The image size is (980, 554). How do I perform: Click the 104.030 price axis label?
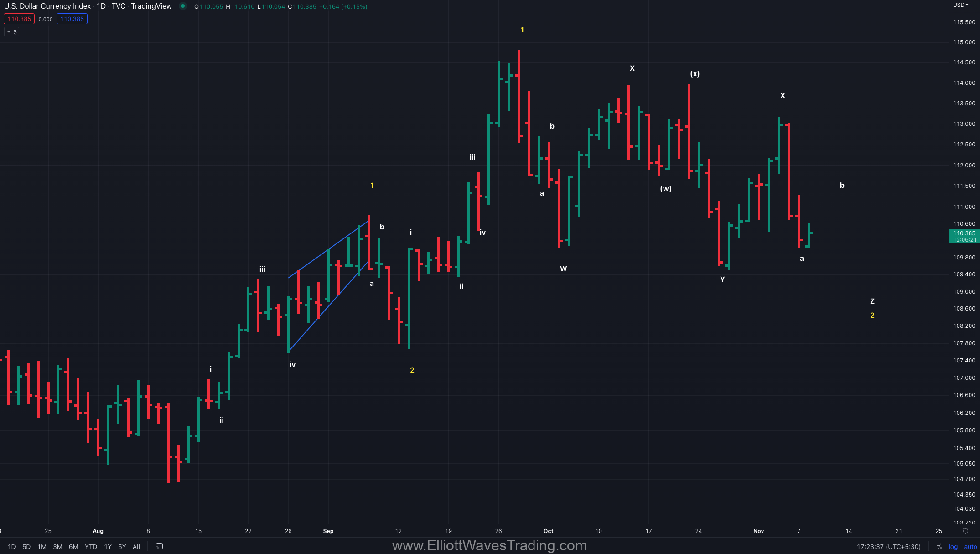click(964, 509)
